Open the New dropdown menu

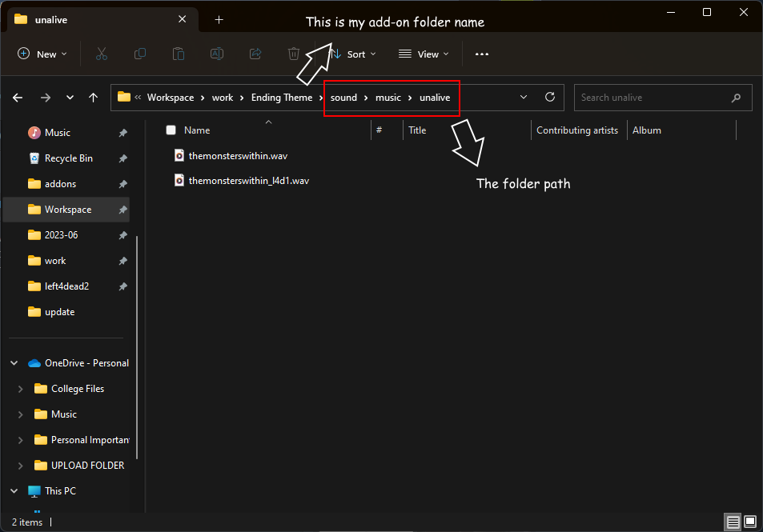[x=42, y=54]
